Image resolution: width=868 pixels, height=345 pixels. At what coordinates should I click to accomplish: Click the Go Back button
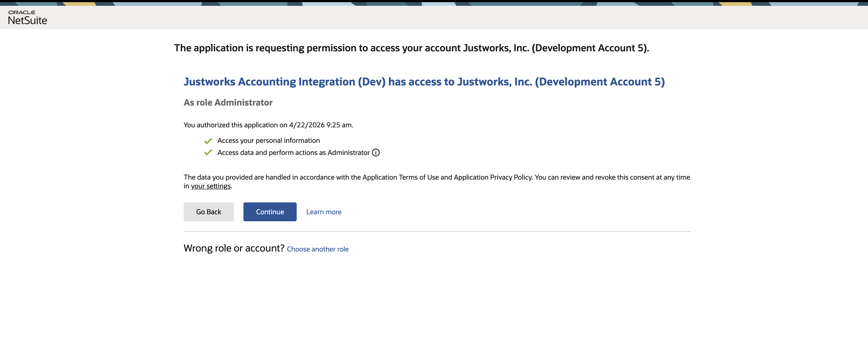[209, 212]
